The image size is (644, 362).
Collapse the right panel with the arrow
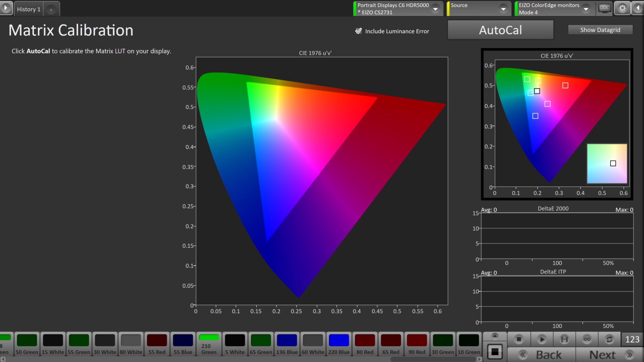coord(638,8)
